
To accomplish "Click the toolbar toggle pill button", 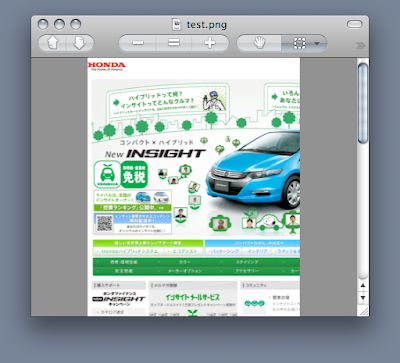I will coord(354,24).
